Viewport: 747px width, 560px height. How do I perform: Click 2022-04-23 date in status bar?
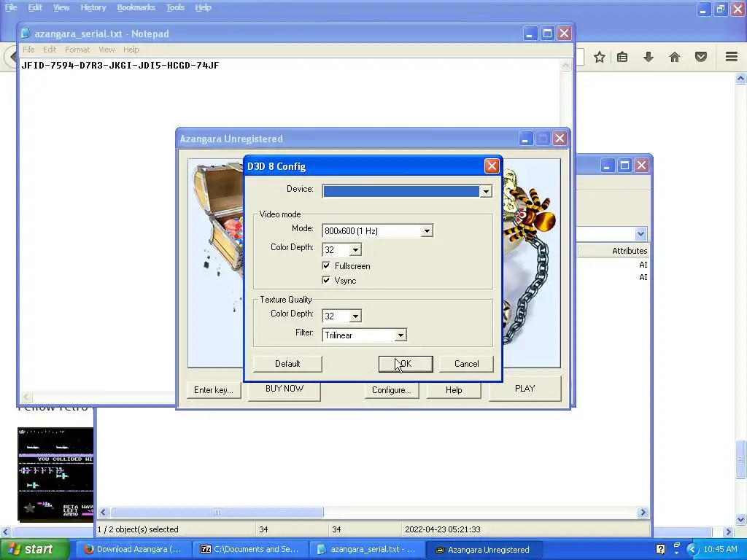(x=443, y=529)
